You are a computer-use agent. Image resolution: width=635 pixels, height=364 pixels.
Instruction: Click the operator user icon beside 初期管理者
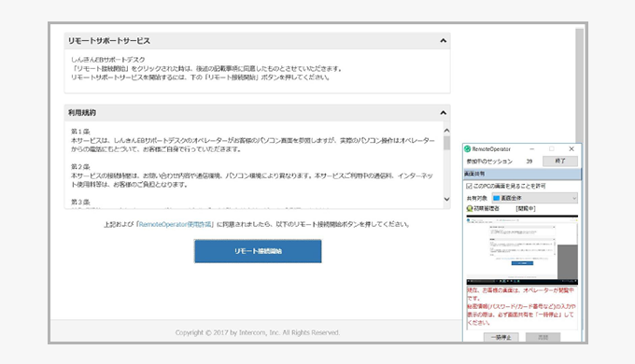click(x=470, y=208)
